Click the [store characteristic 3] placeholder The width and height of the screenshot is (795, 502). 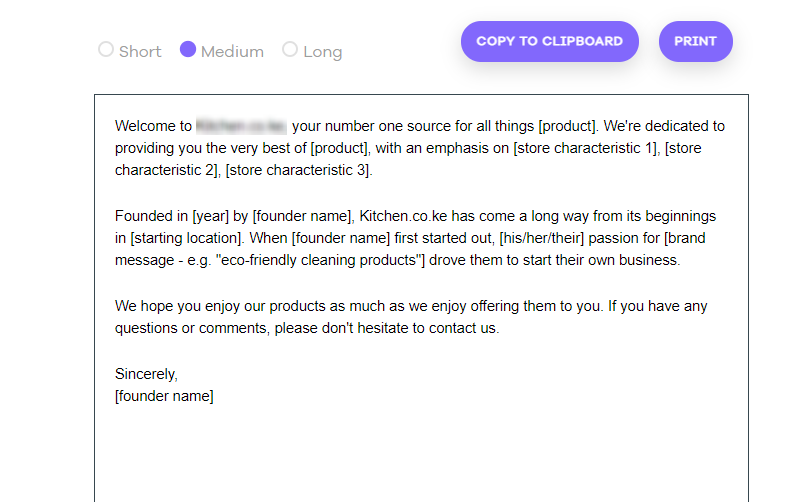pyautogui.click(x=298, y=170)
